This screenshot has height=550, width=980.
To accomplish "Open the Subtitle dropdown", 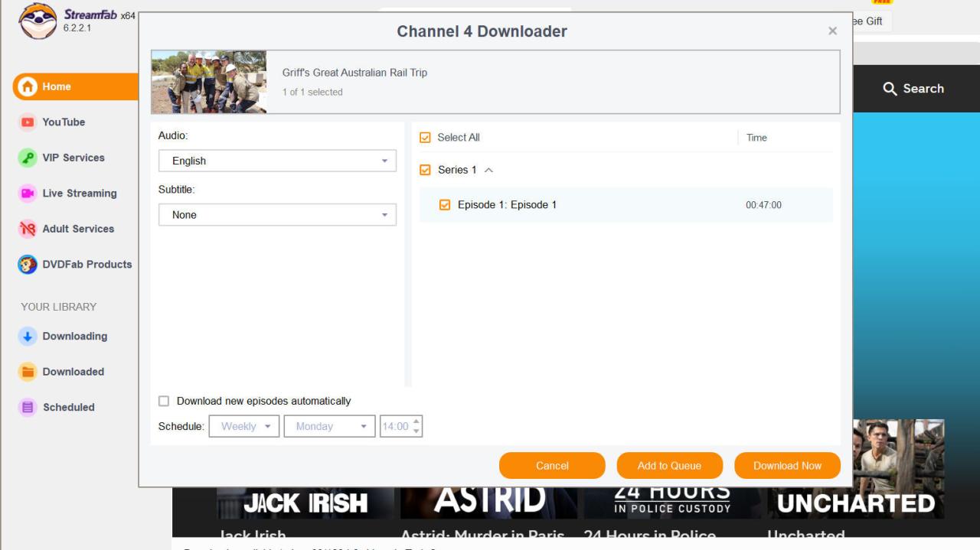I will point(277,215).
